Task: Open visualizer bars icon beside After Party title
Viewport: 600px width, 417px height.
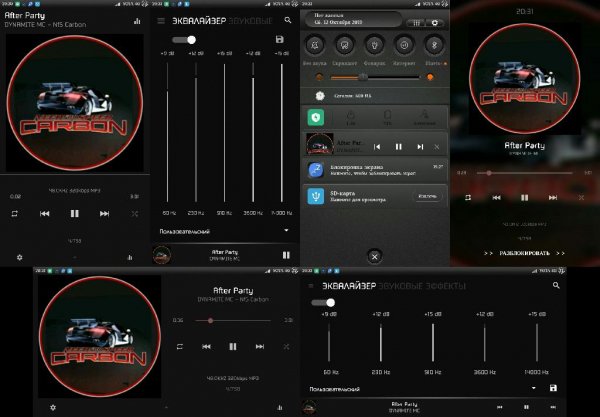Action: (137, 21)
